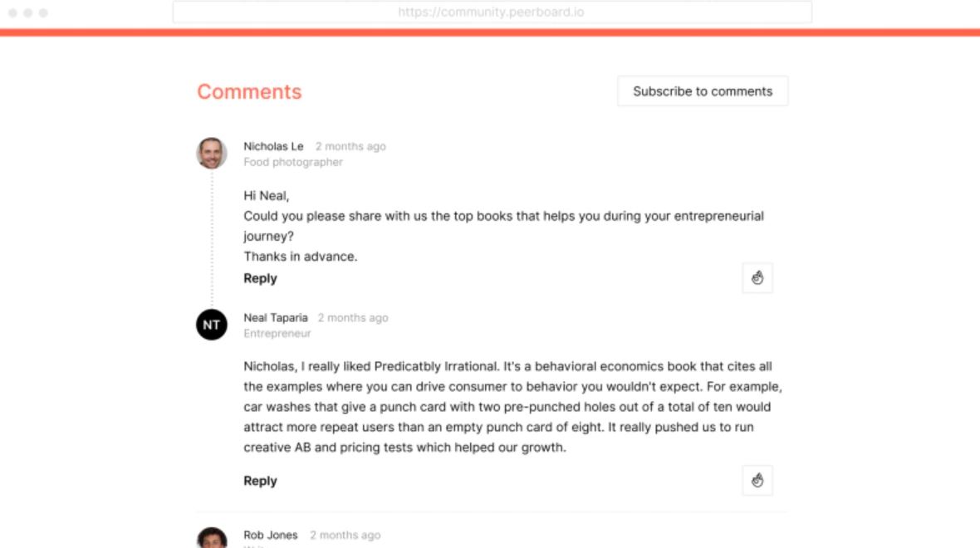Viewport: 980px width, 548px height.
Task: Click '2 months ago' timestamp on Neal's reply
Action: [352, 318]
